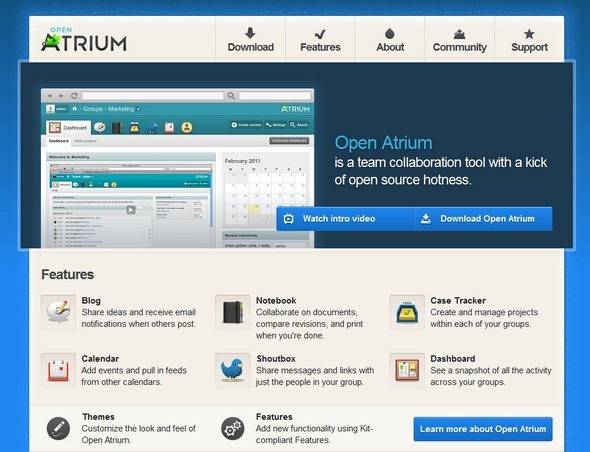Screen dimensions: 590x452
Task: Open the Blog feature heading
Action: click(91, 300)
